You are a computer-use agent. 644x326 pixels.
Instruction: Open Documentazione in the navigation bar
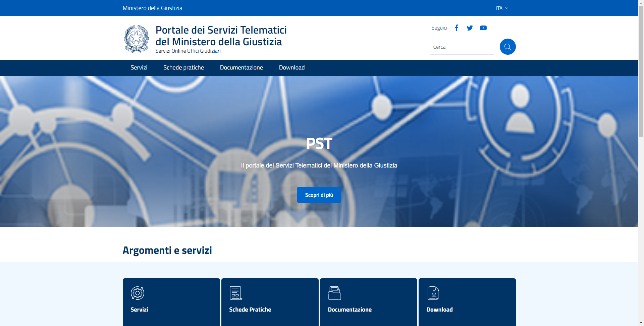click(x=241, y=67)
